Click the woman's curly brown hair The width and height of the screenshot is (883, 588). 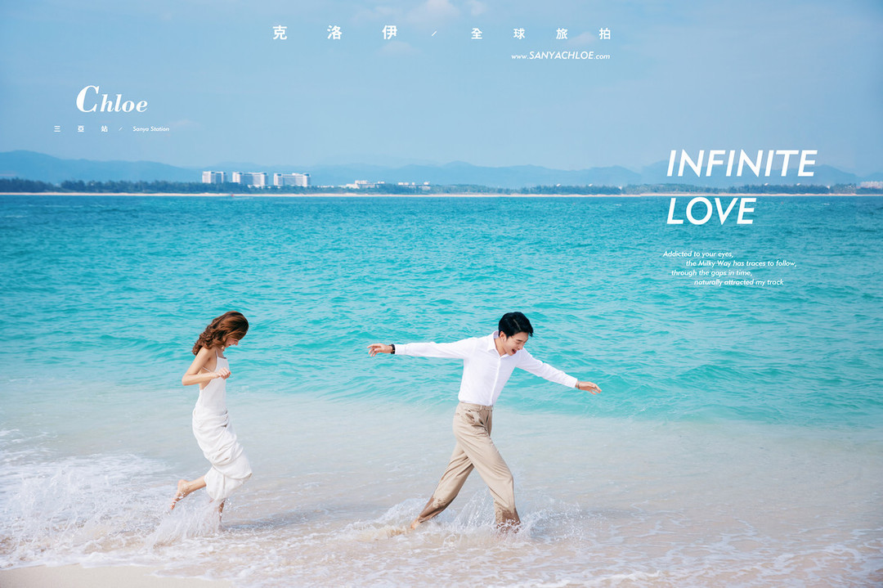tap(219, 330)
